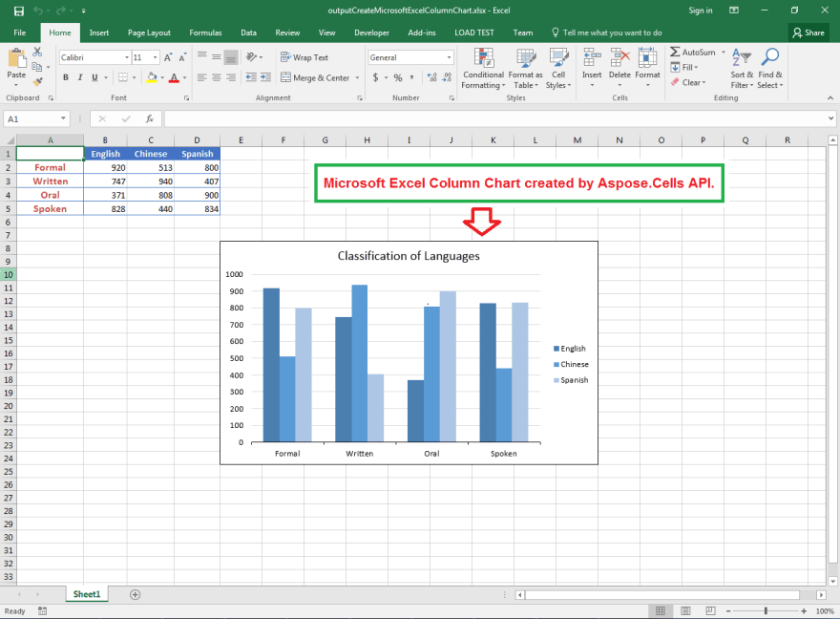Screen dimensions: 840x619
Task: Click the Format Painter brush icon
Action: (x=37, y=81)
